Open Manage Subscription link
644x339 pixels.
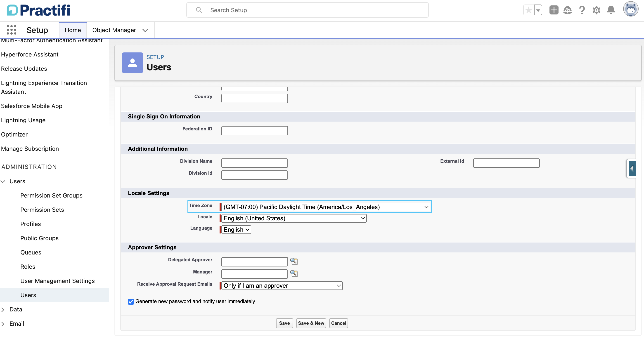pyautogui.click(x=30, y=149)
